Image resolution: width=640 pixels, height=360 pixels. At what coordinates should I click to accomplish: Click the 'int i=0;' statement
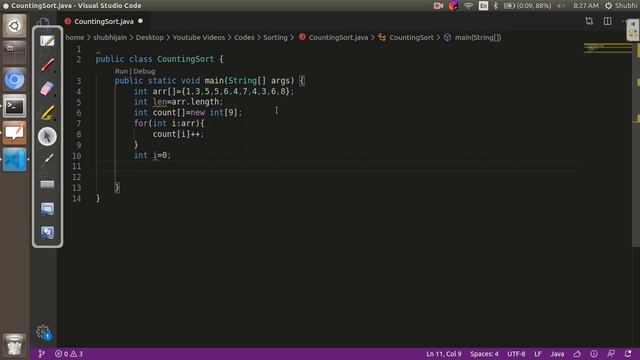[153, 156]
